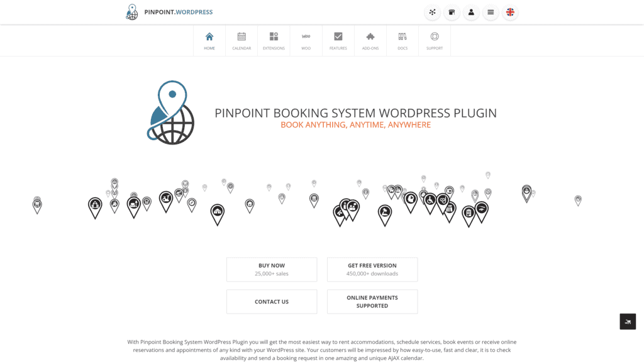Open the network hub icon in header
The height and width of the screenshot is (362, 644).
tap(432, 13)
